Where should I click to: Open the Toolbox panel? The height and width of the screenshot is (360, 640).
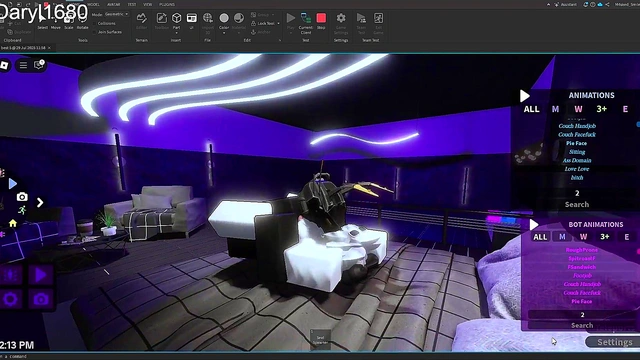(162, 21)
